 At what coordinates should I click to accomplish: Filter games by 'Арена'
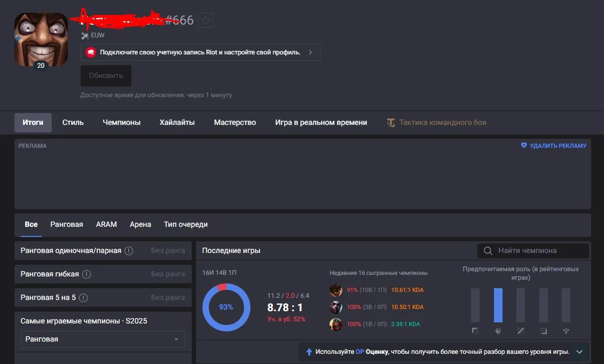point(140,224)
